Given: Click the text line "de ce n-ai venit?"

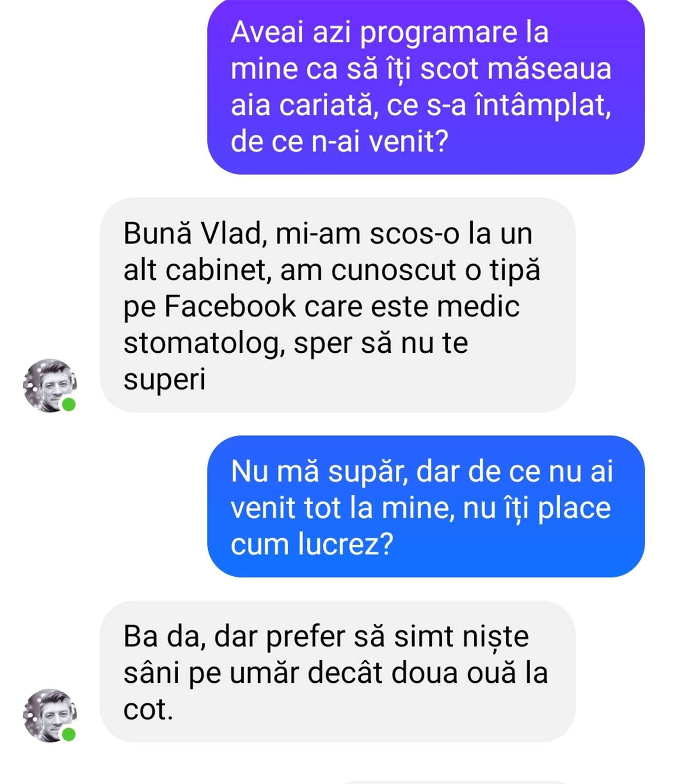Looking at the screenshot, I should pyautogui.click(x=340, y=142).
